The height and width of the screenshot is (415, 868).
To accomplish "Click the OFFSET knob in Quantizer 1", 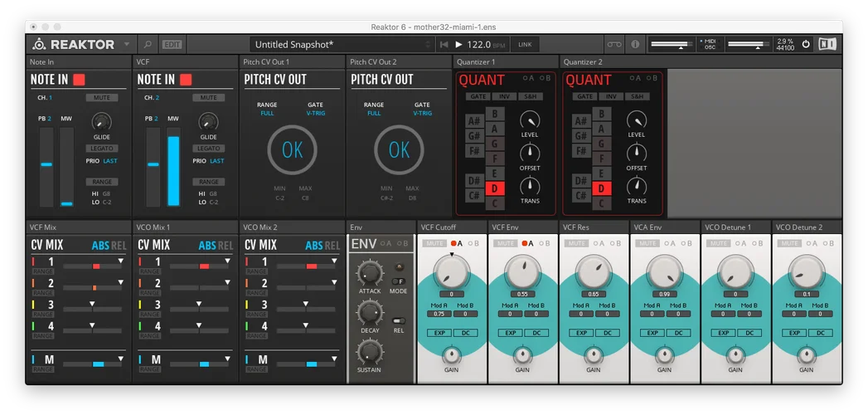I will tap(530, 153).
